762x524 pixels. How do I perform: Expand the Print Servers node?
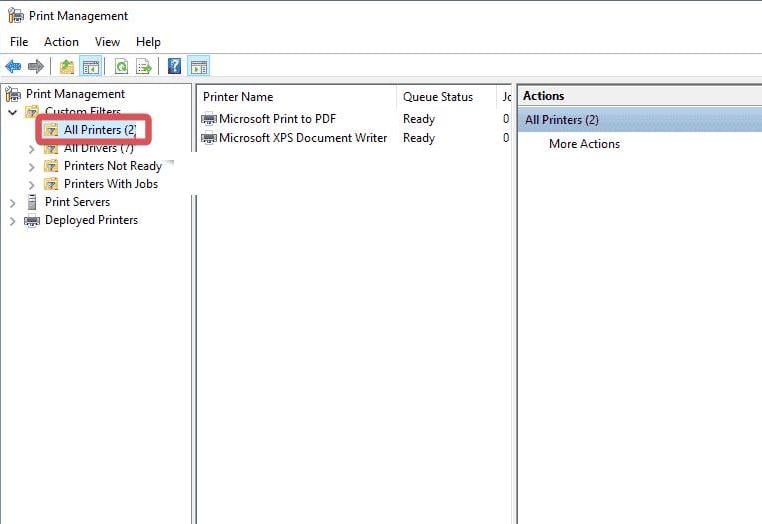(13, 203)
